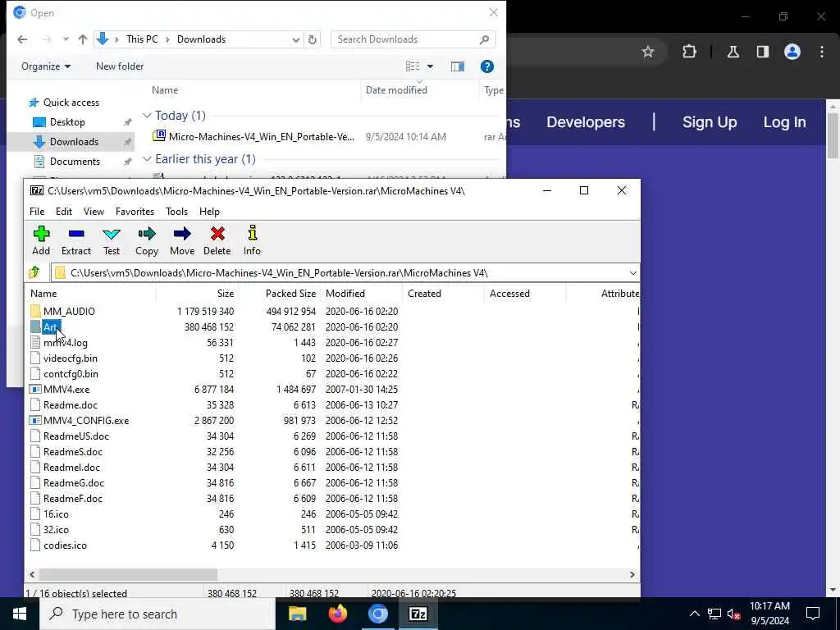Go up one folder level in 7-Zip
The width and height of the screenshot is (840, 630).
click(x=34, y=272)
